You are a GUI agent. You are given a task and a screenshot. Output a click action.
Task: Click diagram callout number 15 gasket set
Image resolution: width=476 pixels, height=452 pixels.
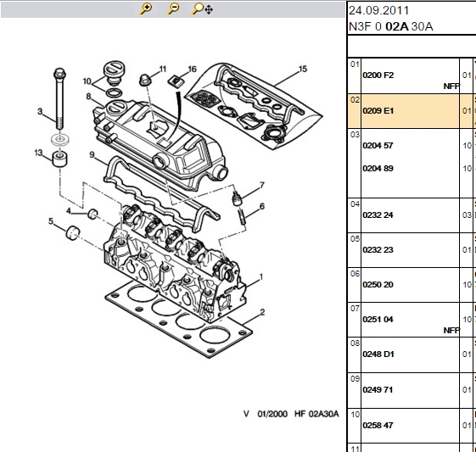click(x=303, y=69)
